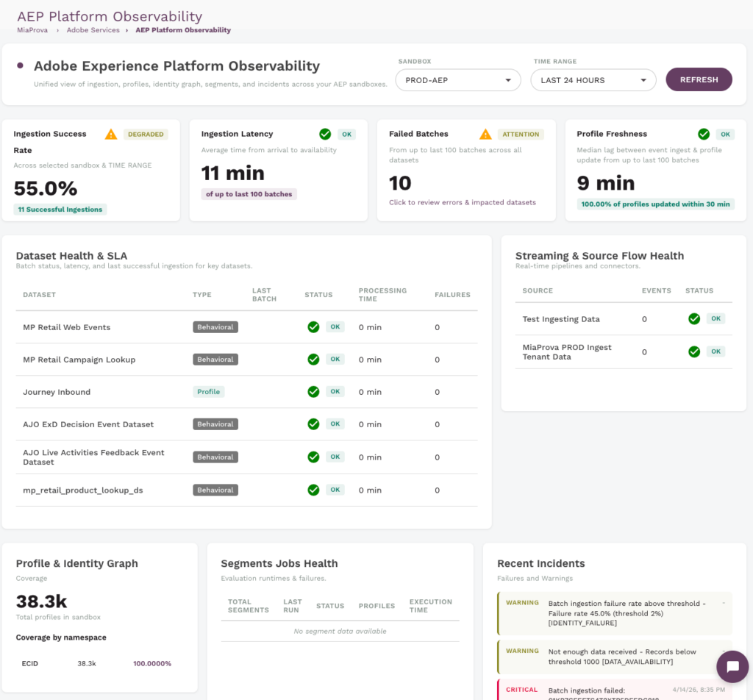Screen dimensions: 753x700
Task: Click MP Retail Web Events status check icon
Action: [x=313, y=327]
